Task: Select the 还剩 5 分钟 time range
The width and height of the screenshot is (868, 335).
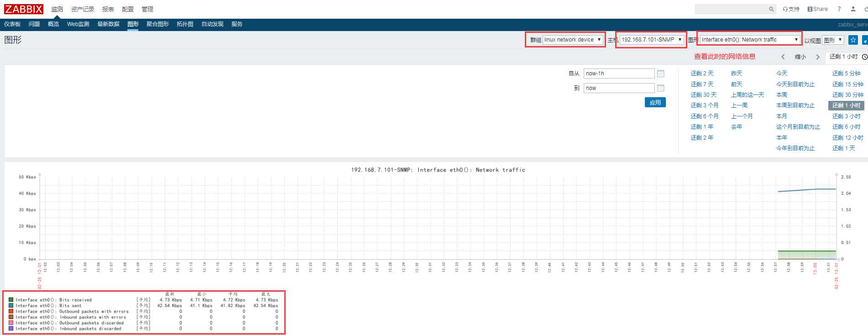Action: 846,73
